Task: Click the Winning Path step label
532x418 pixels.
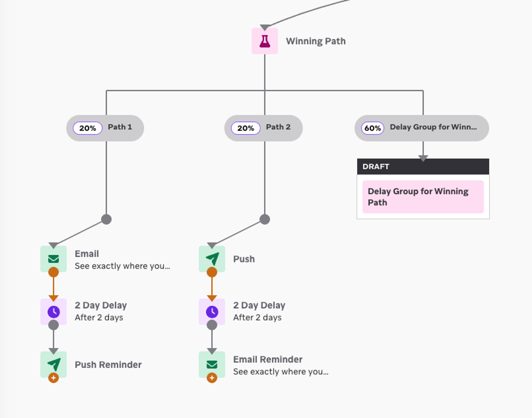Action: pyautogui.click(x=316, y=41)
